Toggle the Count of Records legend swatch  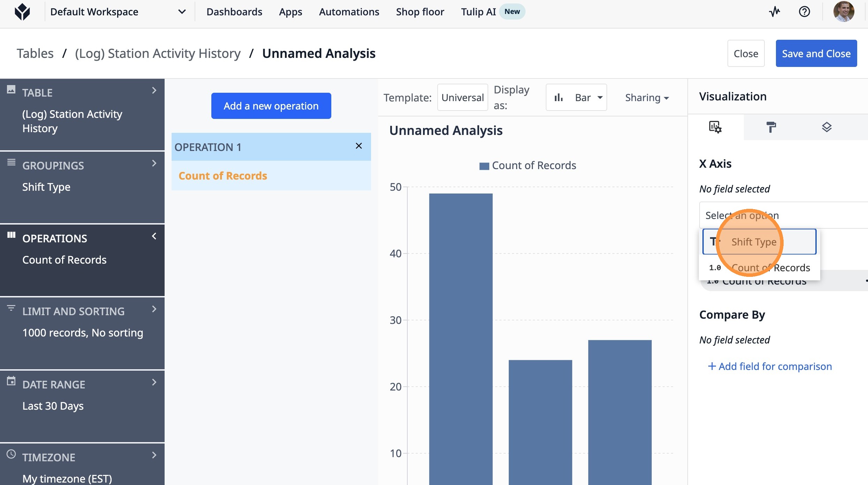484,166
